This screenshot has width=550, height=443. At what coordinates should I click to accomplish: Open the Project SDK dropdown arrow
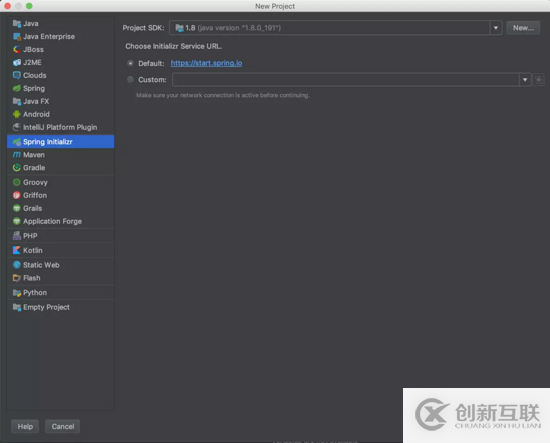[496, 28]
